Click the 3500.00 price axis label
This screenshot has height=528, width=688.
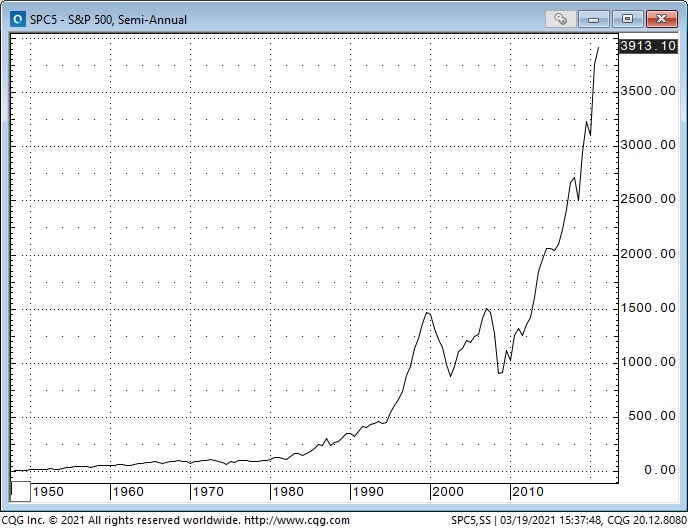pos(648,91)
